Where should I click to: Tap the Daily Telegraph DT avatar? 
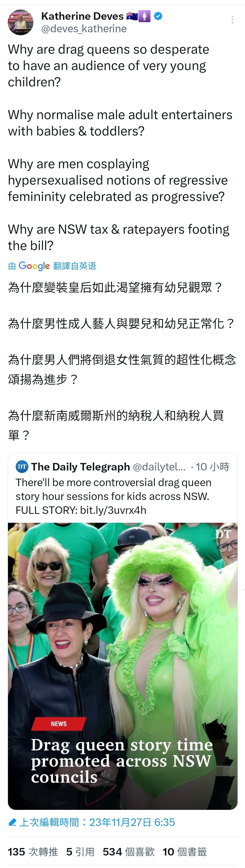(22, 467)
